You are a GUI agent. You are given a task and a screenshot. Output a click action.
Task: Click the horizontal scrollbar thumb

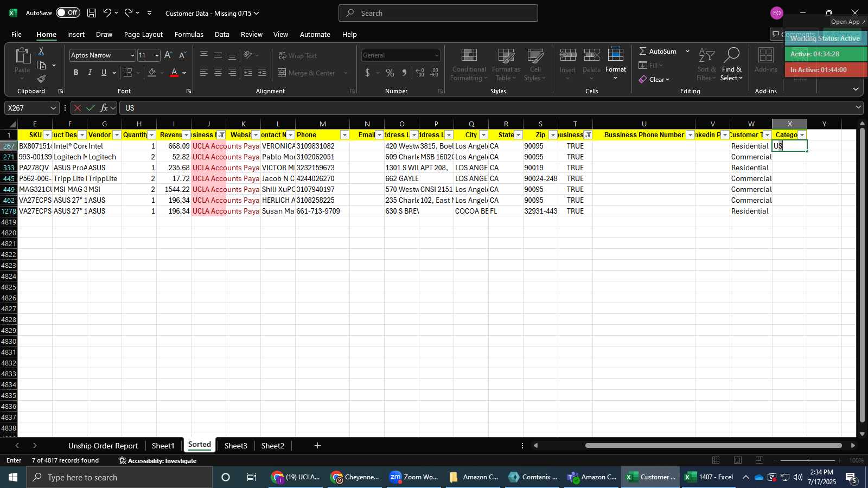[713, 446]
